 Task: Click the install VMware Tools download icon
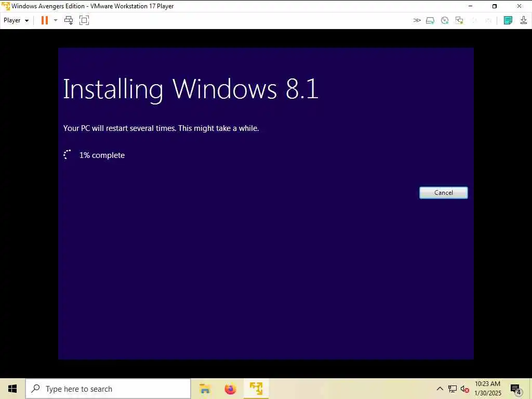[x=524, y=20]
